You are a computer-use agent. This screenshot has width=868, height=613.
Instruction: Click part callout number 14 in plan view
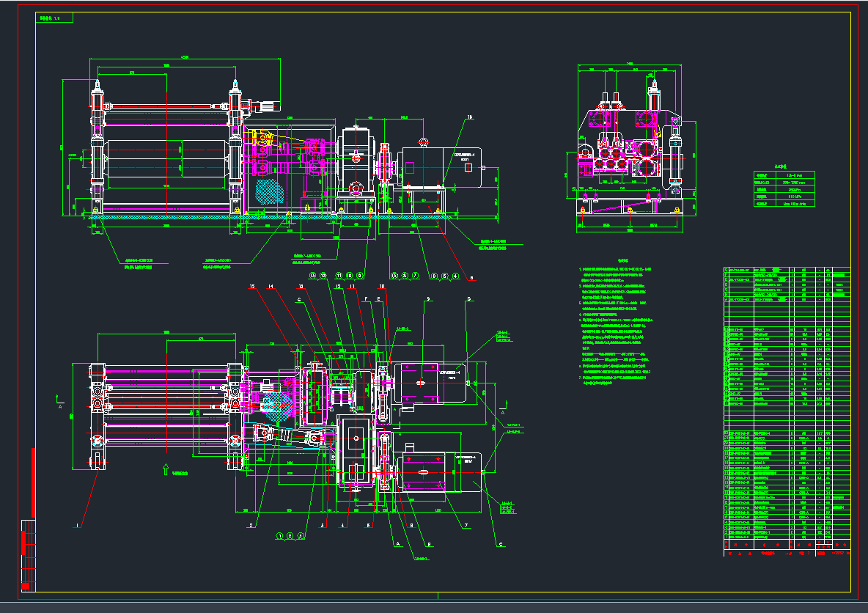click(271, 286)
